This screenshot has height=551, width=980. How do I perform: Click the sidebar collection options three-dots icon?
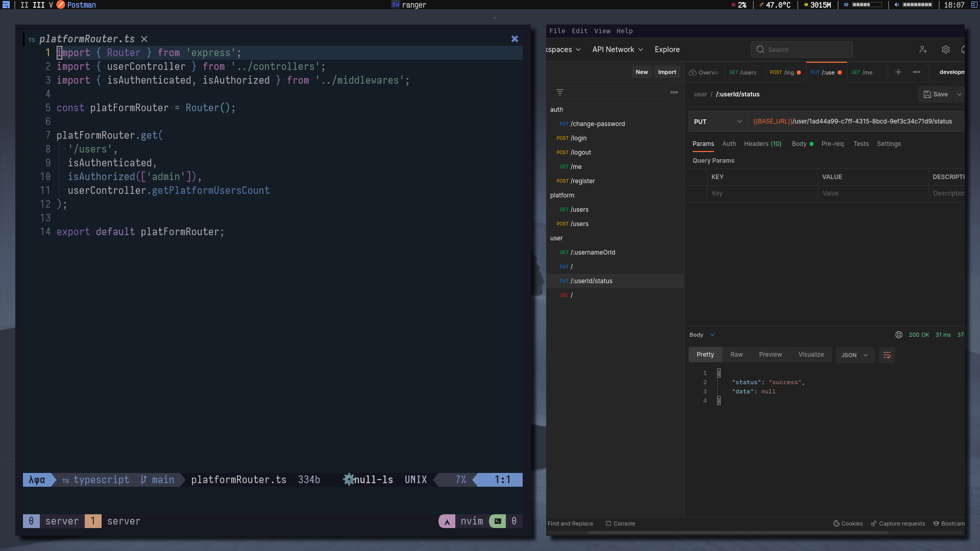pyautogui.click(x=674, y=92)
